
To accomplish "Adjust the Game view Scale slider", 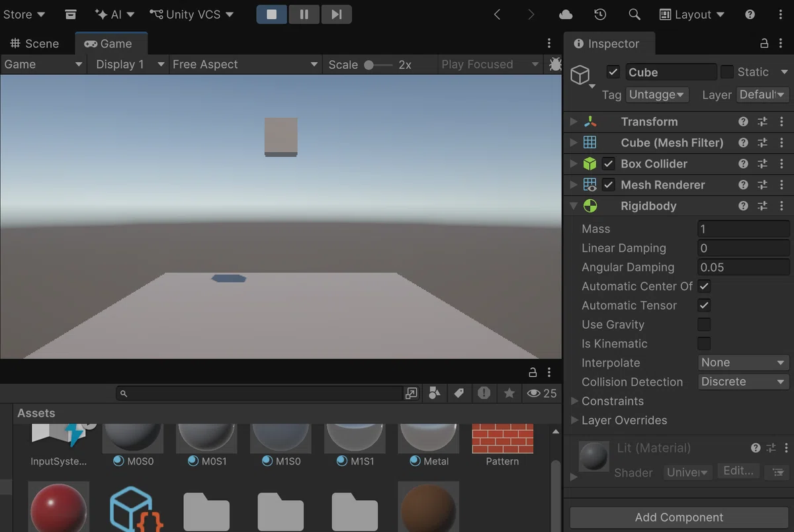I will pos(377,65).
